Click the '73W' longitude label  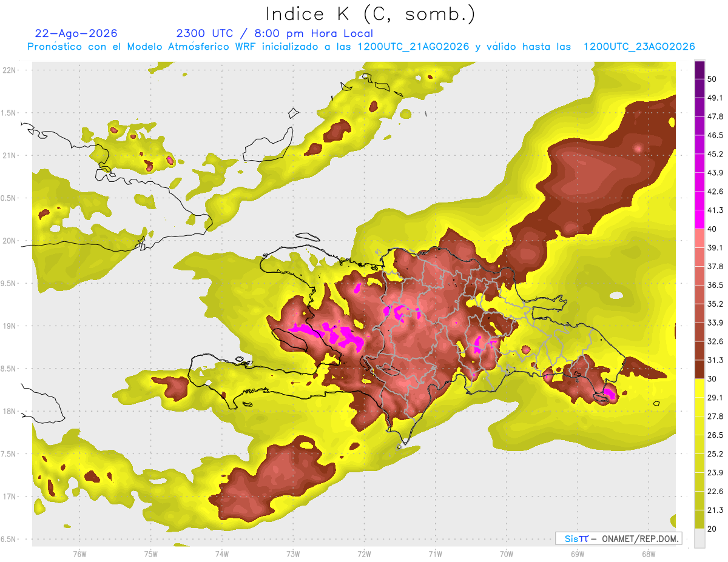pos(293,554)
